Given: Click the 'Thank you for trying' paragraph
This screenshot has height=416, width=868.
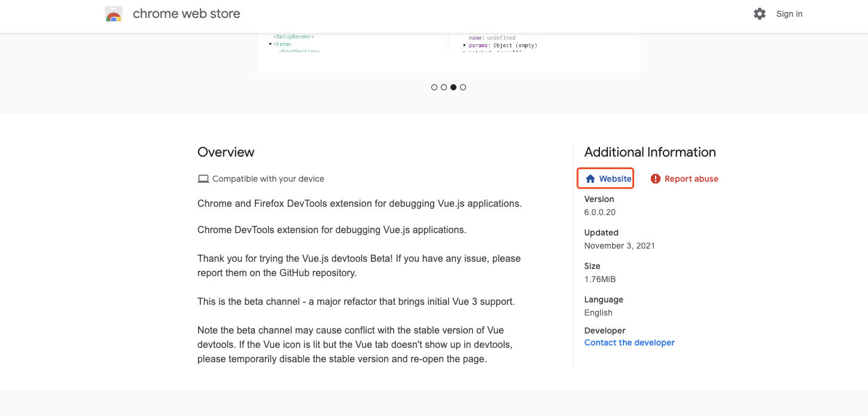Looking at the screenshot, I should point(359,265).
